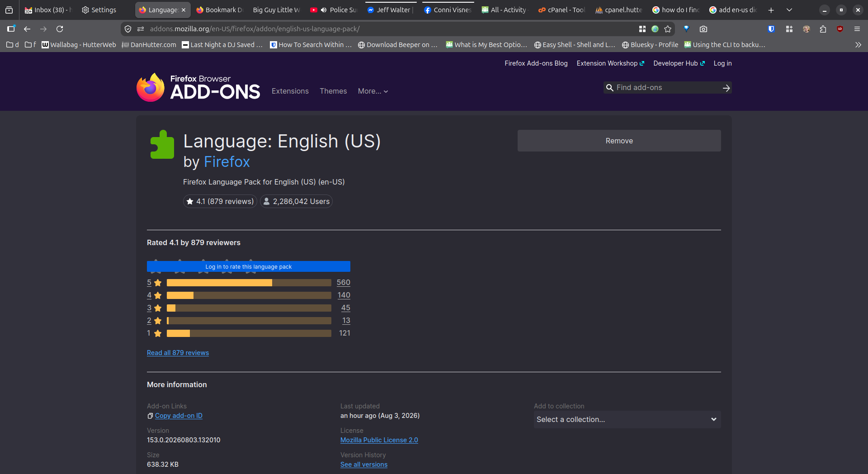Open the Bitwarden shield extension icon
This screenshot has height=474, width=868.
pyautogui.click(x=771, y=29)
